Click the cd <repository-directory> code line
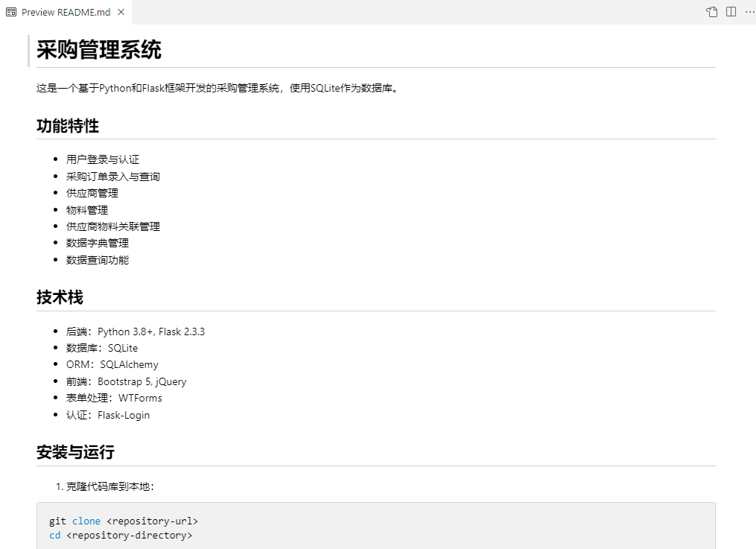 coord(121,535)
